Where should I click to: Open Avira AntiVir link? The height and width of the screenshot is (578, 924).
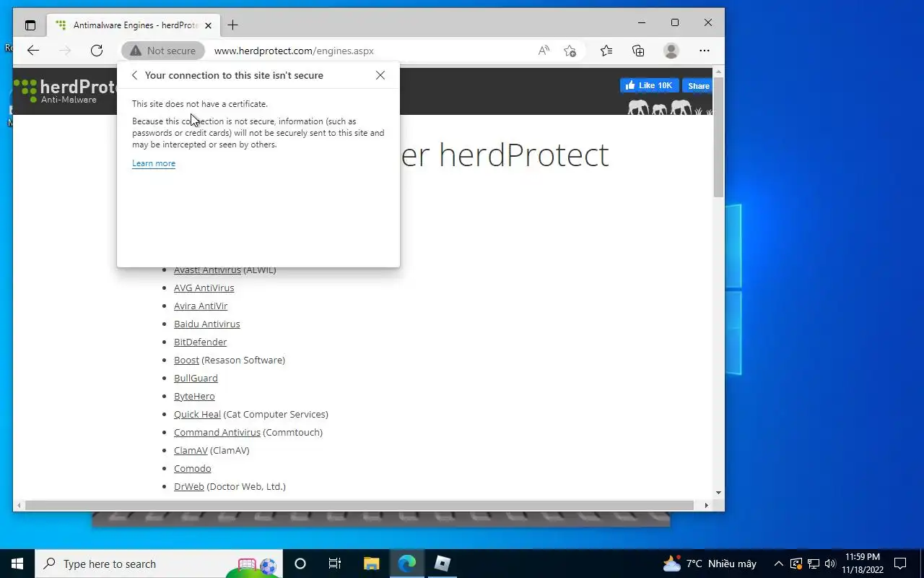[x=201, y=306]
